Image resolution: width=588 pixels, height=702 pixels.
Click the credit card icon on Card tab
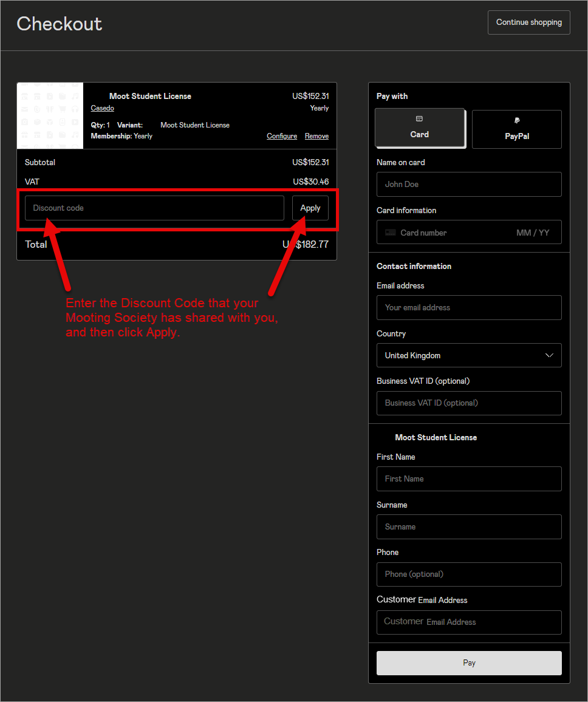pyautogui.click(x=419, y=118)
